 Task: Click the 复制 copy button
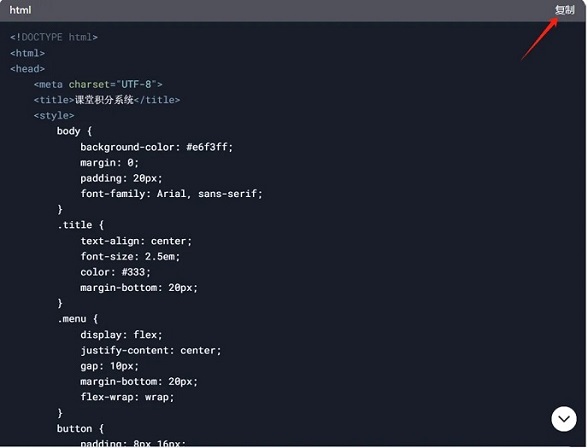564,10
